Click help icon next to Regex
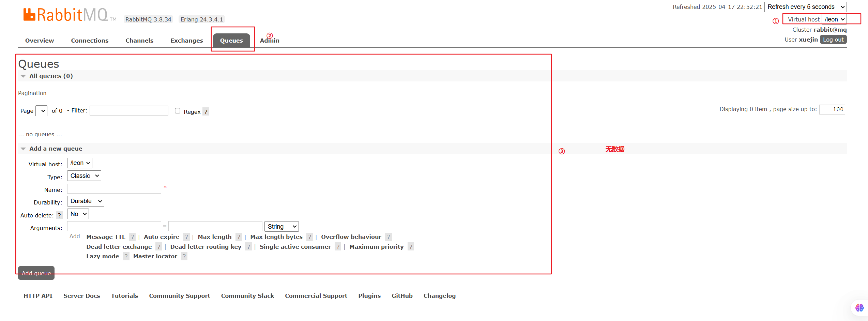Screen dimensions: 868x321 tap(206, 112)
